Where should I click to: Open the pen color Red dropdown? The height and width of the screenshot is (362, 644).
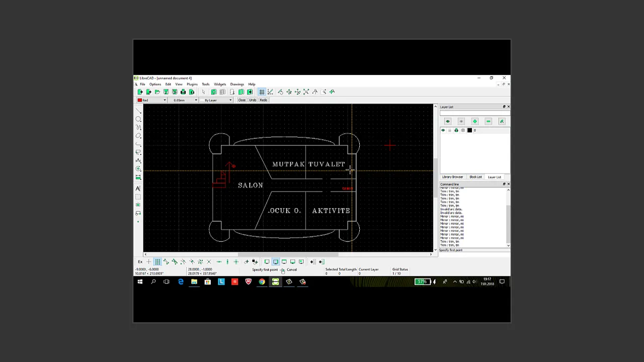point(151,100)
